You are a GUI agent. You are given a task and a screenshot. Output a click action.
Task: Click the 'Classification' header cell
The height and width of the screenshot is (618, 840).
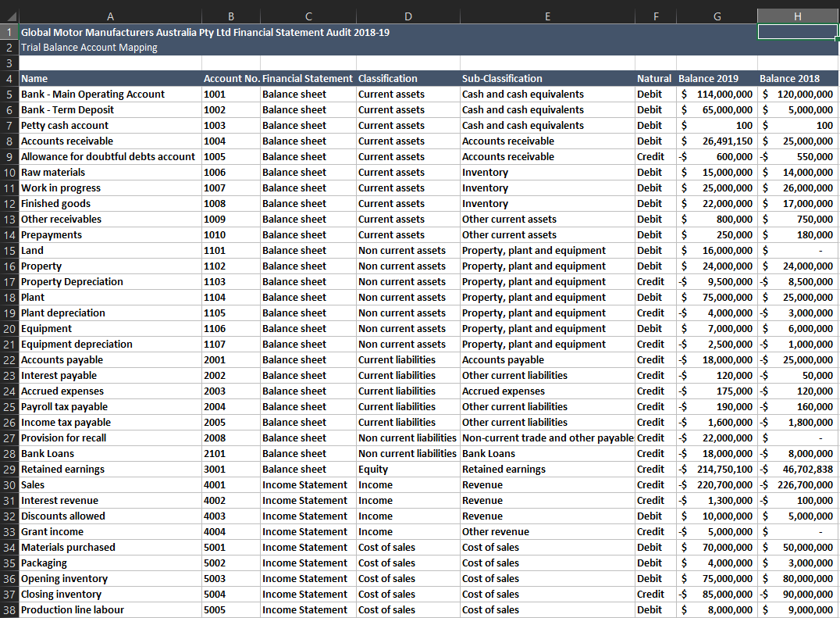pyautogui.click(x=408, y=79)
